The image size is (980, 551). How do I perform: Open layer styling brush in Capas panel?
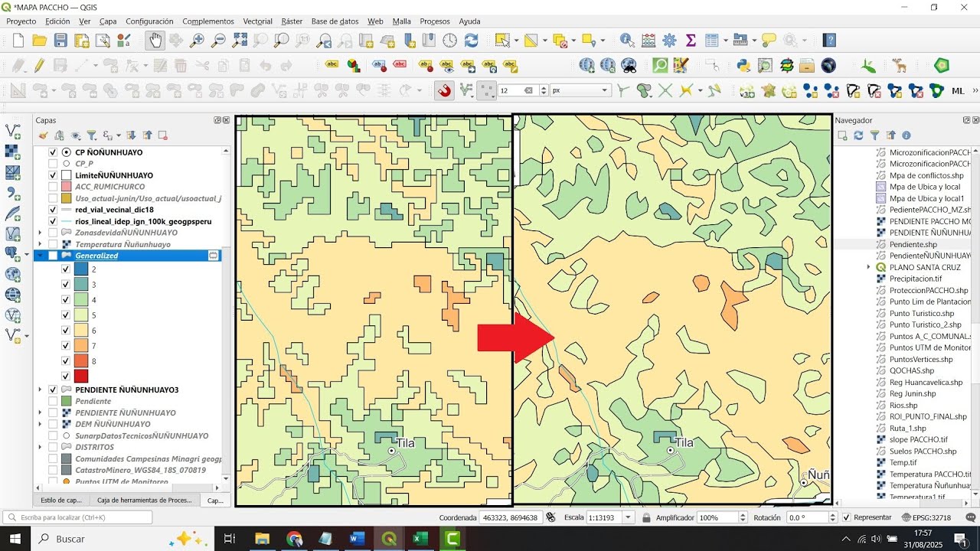(44, 135)
